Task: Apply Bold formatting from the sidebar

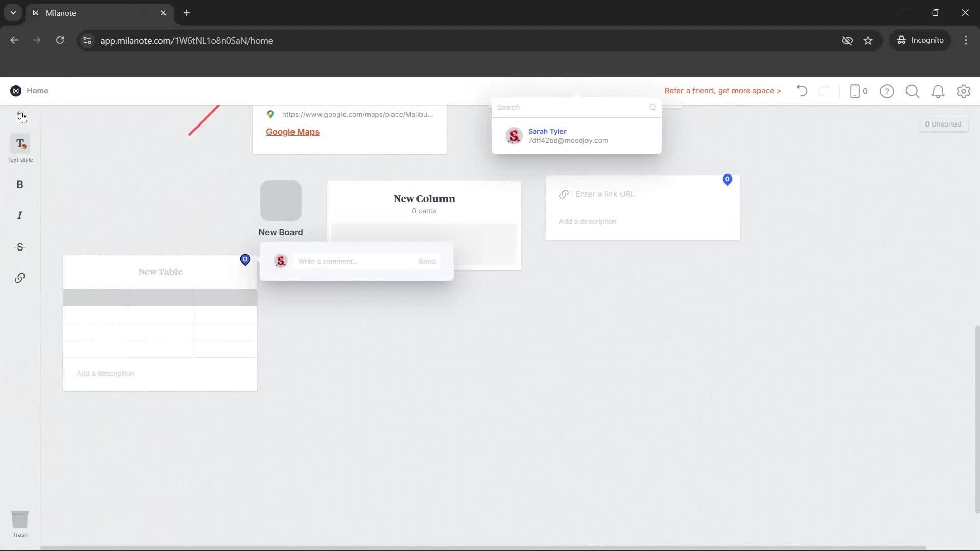Action: pos(20,184)
